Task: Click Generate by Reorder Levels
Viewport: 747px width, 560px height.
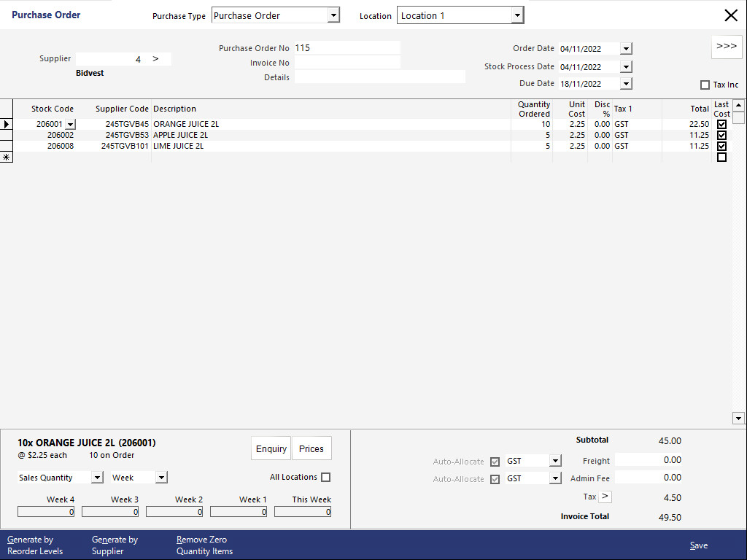Action: [x=35, y=545]
